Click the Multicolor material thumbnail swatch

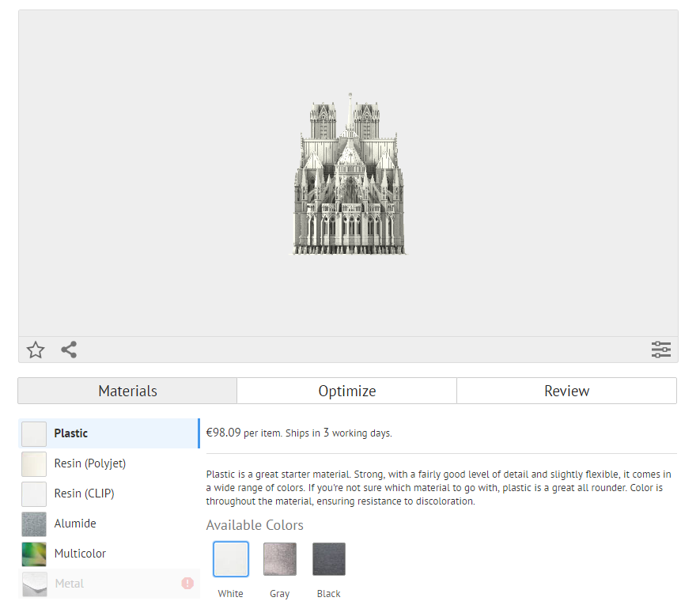coord(34,554)
